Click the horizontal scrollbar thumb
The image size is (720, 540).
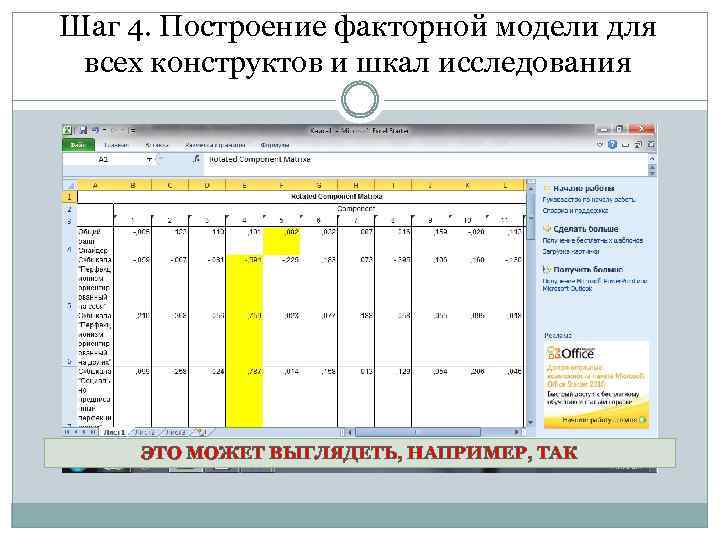[x=418, y=432]
